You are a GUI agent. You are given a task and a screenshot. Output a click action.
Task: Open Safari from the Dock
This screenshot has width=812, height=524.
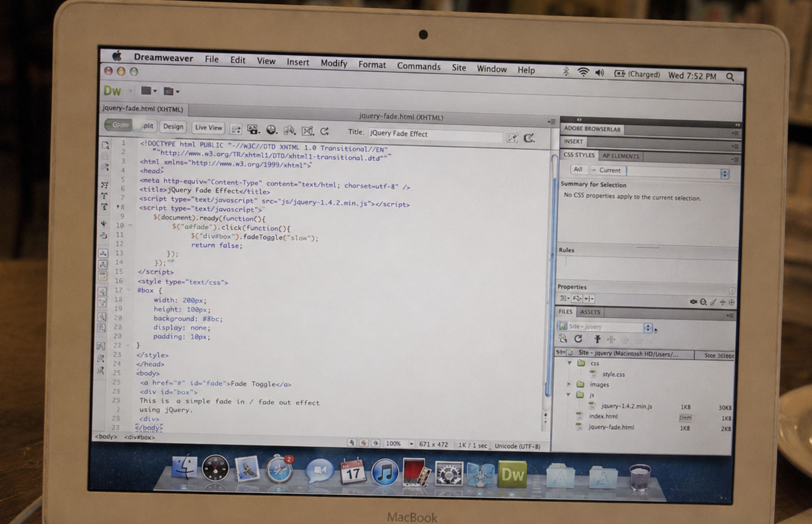(280, 470)
